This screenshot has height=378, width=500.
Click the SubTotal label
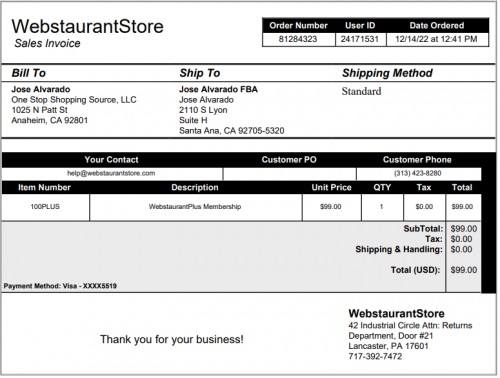pyautogui.click(x=423, y=229)
